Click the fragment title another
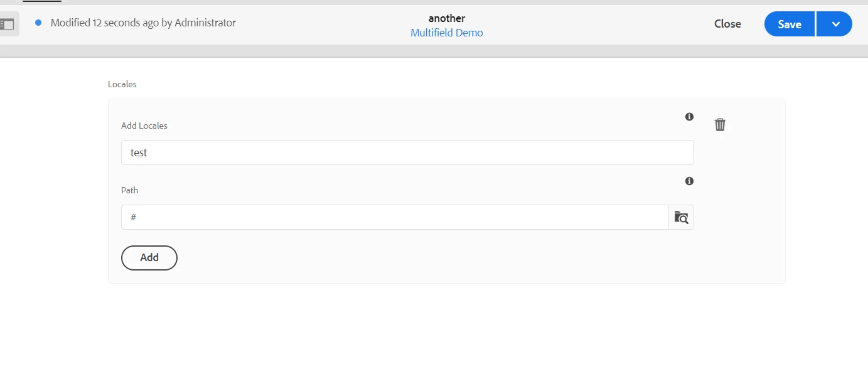The height and width of the screenshot is (386, 868). coord(447,18)
